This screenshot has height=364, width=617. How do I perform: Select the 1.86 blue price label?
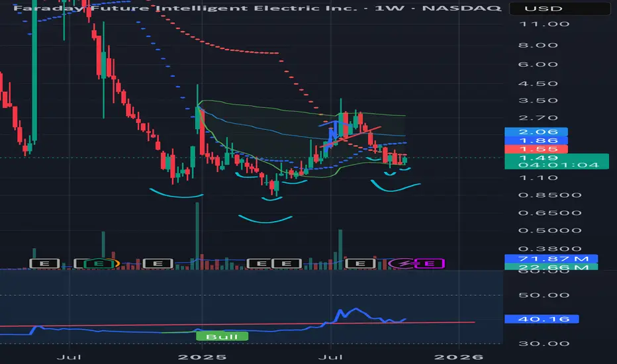click(x=536, y=140)
